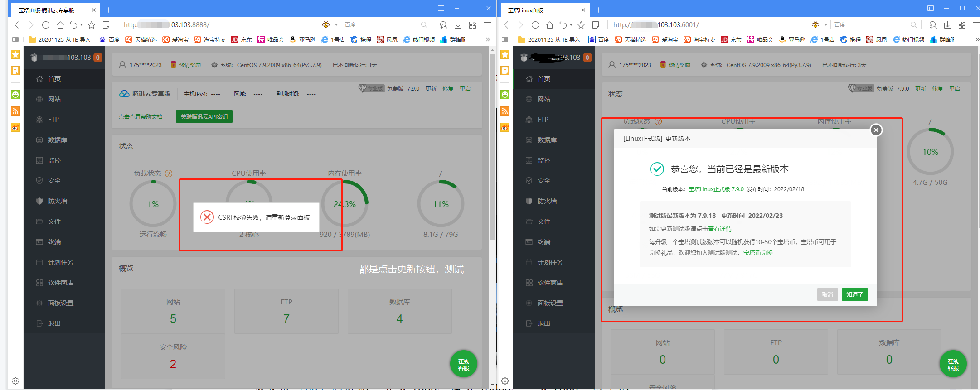The height and width of the screenshot is (390, 980).
Task: Click 数据库 count card showing 4
Action: 400,311
